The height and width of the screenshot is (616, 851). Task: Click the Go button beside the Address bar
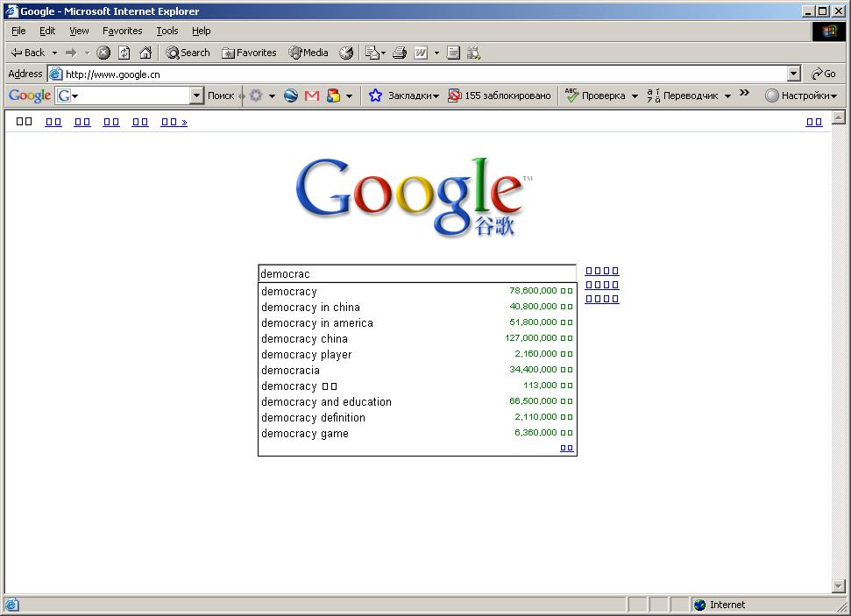[823, 74]
